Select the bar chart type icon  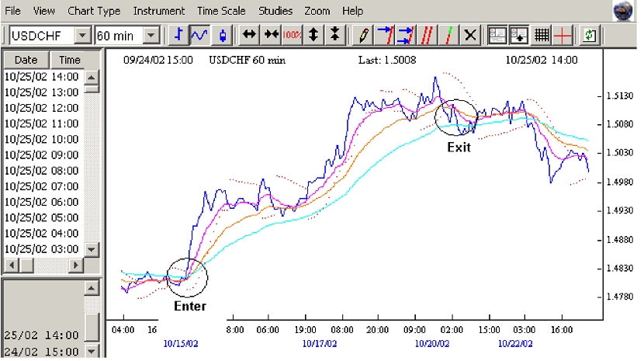178,35
